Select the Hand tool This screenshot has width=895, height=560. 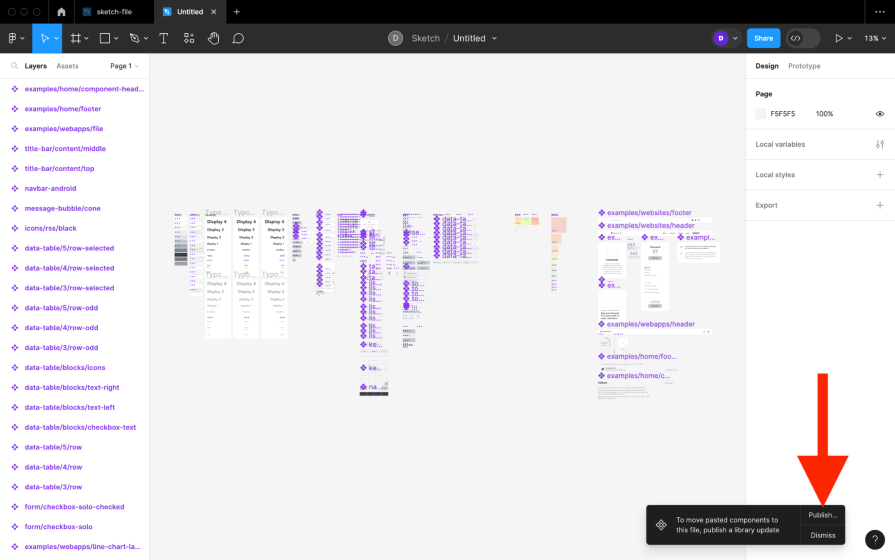coord(213,38)
